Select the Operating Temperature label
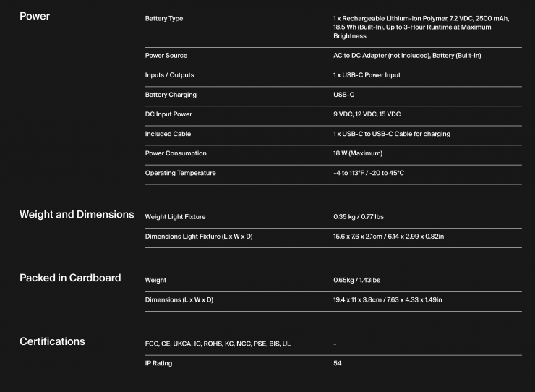Screen dimensions: 535x392 [180, 173]
